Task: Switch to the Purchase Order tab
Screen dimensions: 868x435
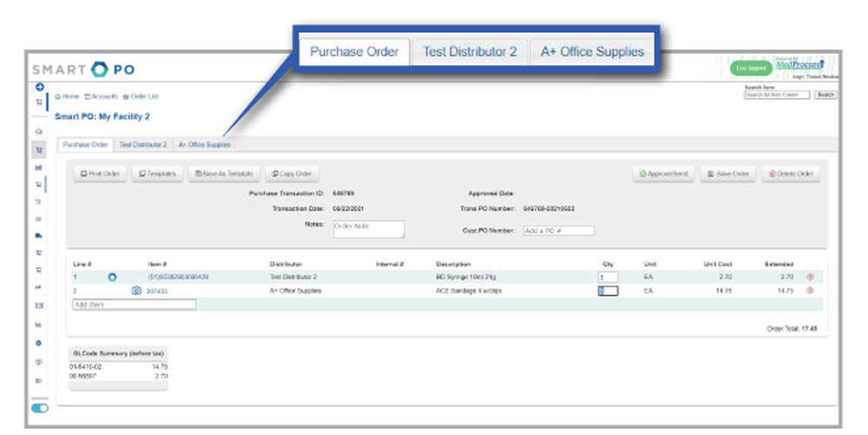Action: pyautogui.click(x=85, y=145)
